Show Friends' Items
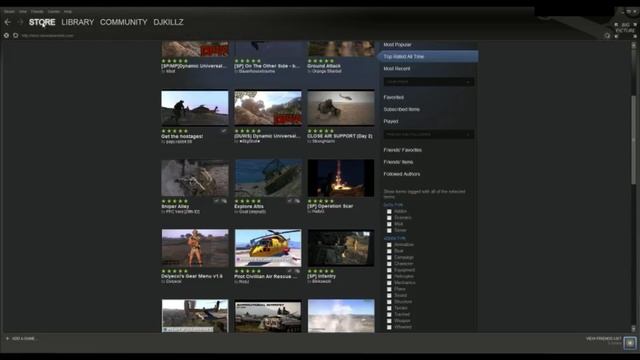This screenshot has height=360, width=640. (x=398, y=162)
